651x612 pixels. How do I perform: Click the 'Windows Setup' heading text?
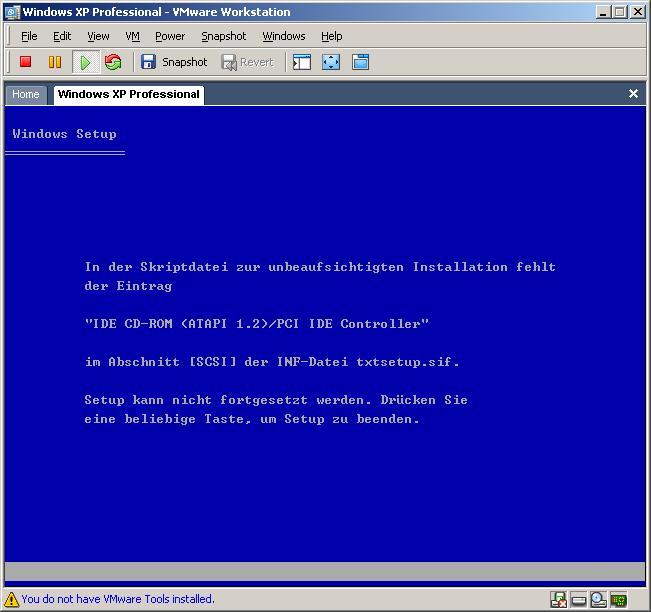click(x=64, y=134)
